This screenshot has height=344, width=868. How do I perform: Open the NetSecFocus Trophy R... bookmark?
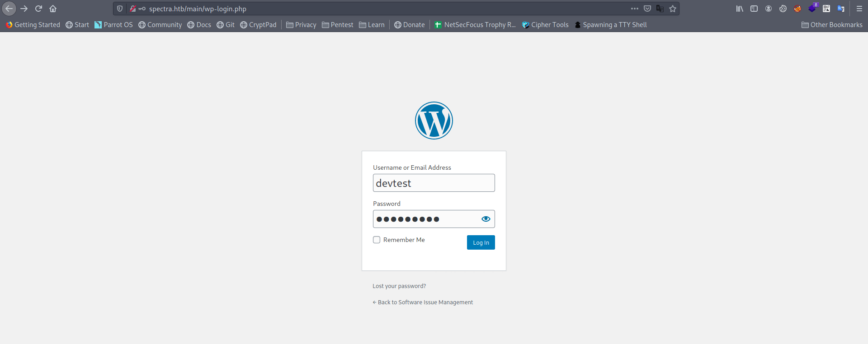point(475,25)
